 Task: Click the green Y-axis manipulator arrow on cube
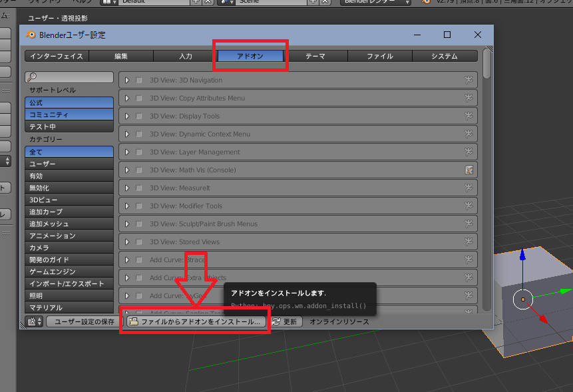click(x=566, y=291)
